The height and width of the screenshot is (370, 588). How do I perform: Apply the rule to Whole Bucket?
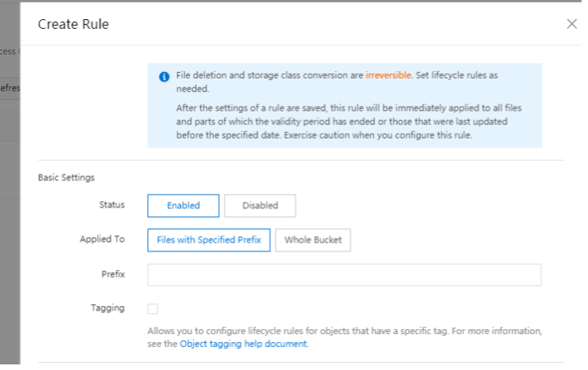313,240
